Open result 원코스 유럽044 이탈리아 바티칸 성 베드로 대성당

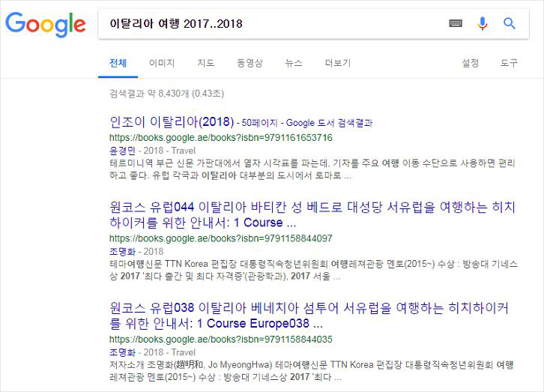click(x=312, y=214)
